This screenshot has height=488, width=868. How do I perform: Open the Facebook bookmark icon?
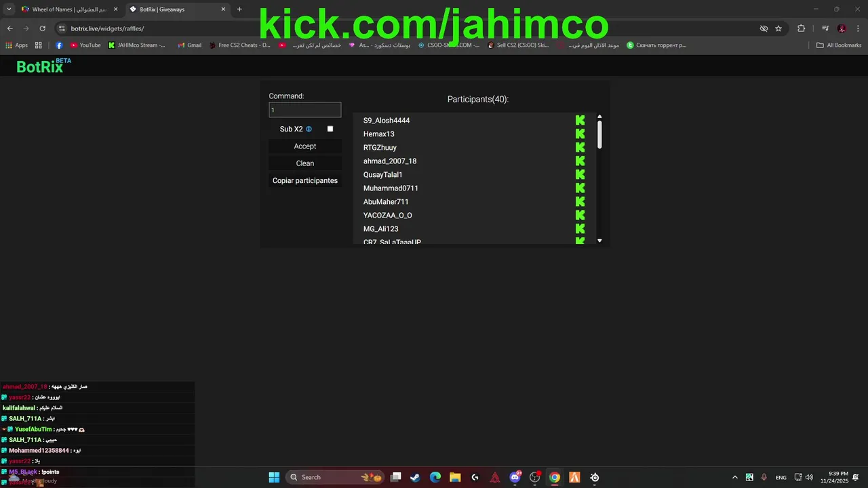pos(59,45)
